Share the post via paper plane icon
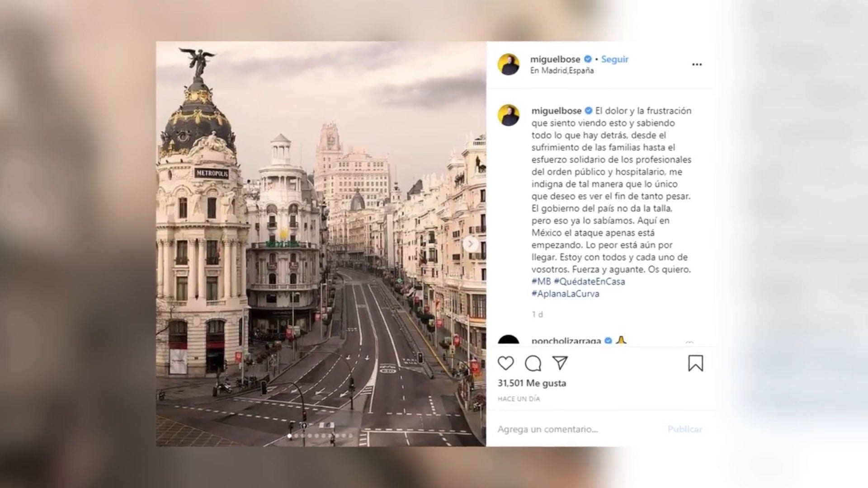The width and height of the screenshot is (868, 488). 560,363
